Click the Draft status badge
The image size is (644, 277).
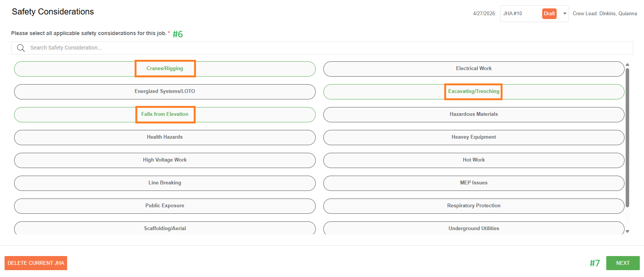[x=549, y=14]
